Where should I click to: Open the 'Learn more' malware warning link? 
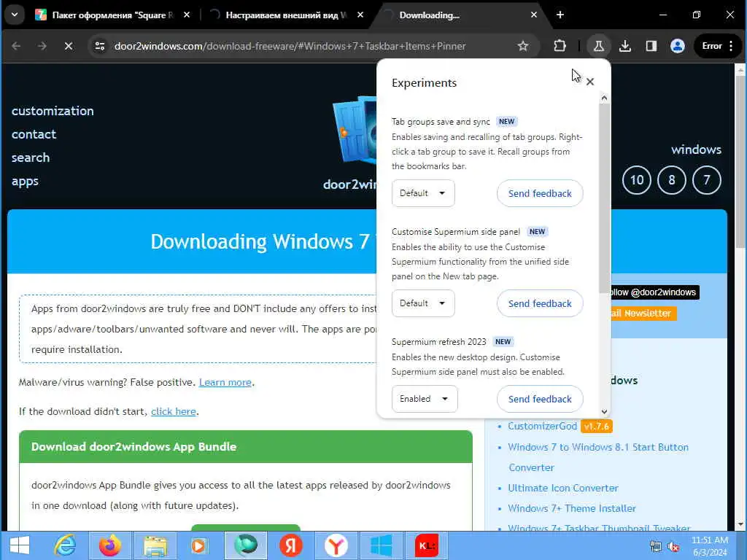225,382
